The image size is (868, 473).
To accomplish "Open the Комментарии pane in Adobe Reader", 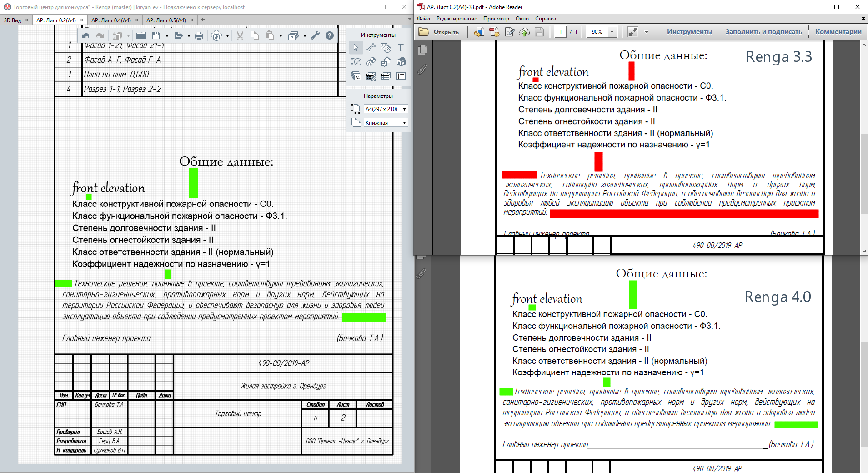I will click(838, 32).
